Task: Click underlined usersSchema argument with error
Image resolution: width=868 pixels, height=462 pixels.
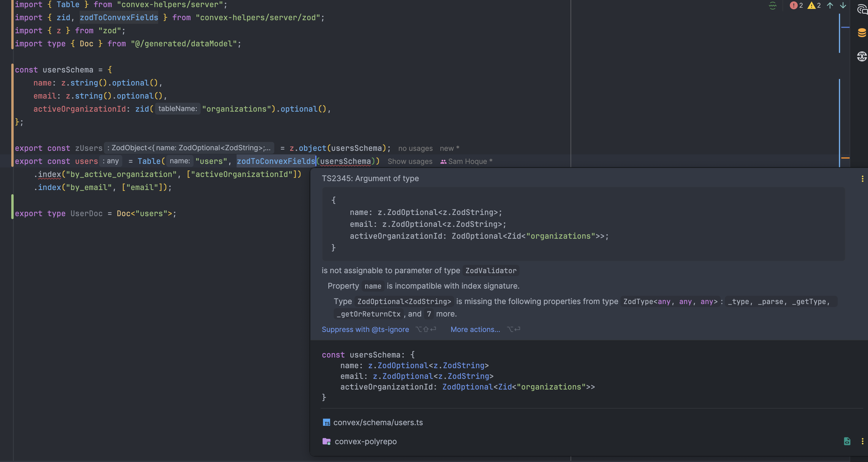Action: point(345,162)
